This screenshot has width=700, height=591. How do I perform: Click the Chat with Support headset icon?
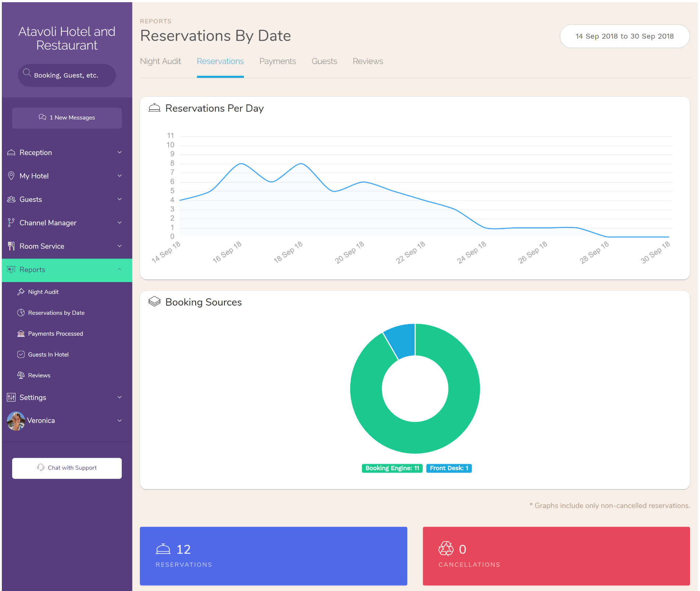41,467
